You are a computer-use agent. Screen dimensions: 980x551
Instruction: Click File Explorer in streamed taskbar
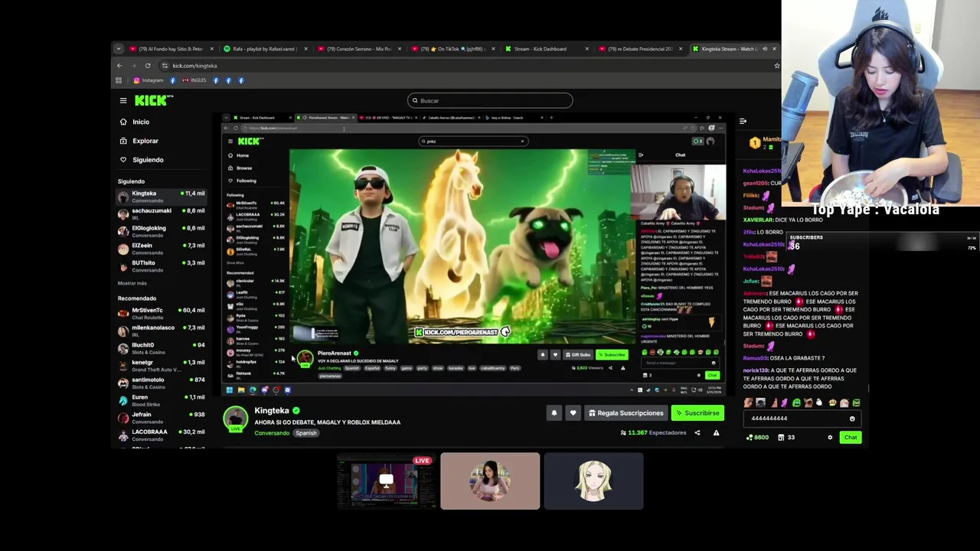(x=240, y=390)
